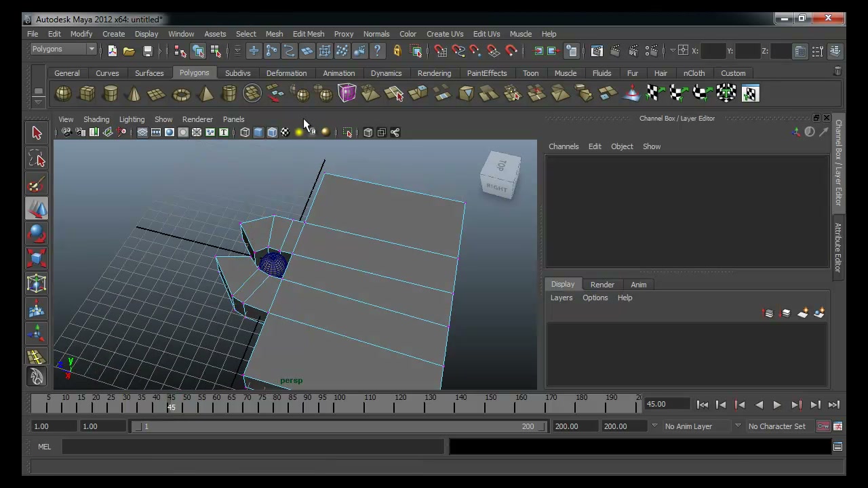868x488 pixels.
Task: Open the viewport Panels menu
Action: (233, 119)
